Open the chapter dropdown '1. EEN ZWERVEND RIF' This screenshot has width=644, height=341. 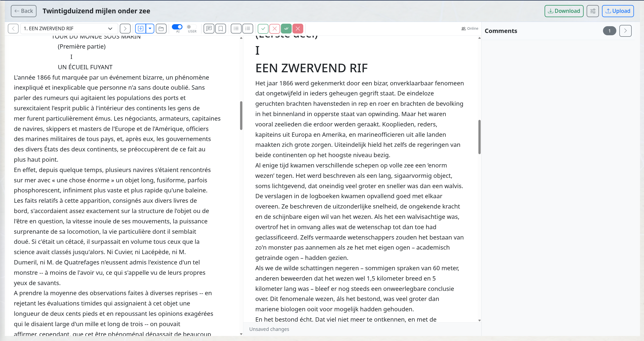[69, 28]
